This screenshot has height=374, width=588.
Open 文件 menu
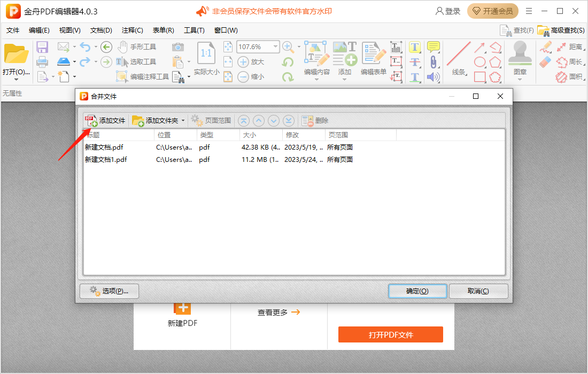[13, 30]
